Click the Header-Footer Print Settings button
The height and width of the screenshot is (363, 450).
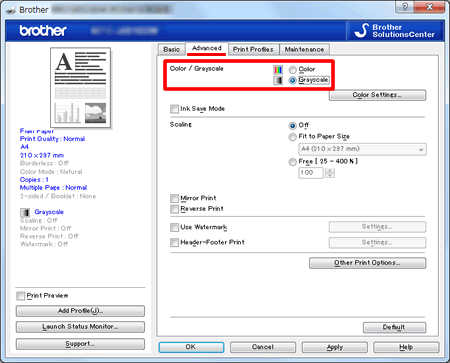click(x=377, y=242)
